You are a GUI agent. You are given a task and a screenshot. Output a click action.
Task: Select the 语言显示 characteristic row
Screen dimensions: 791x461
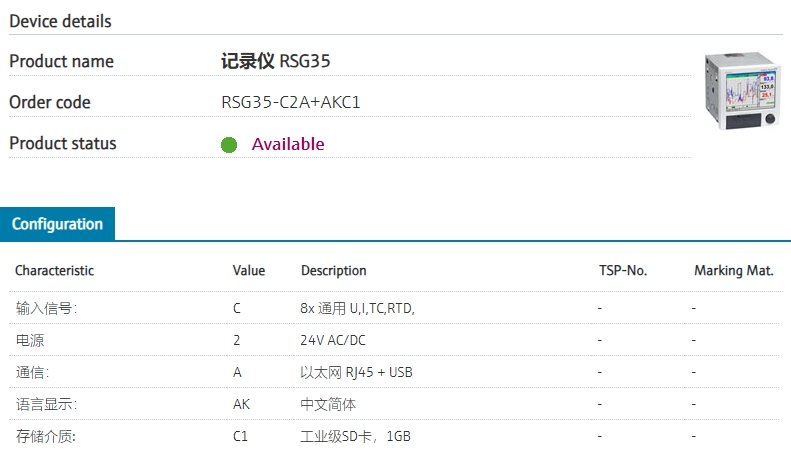tap(46, 404)
